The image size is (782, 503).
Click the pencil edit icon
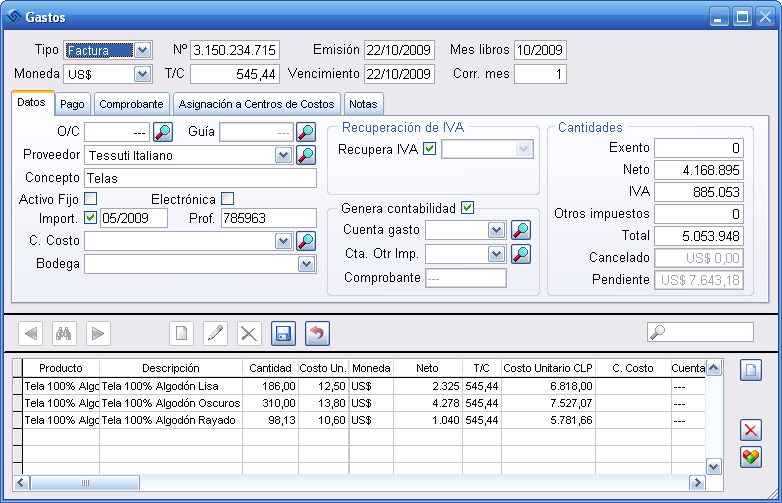[x=215, y=334]
